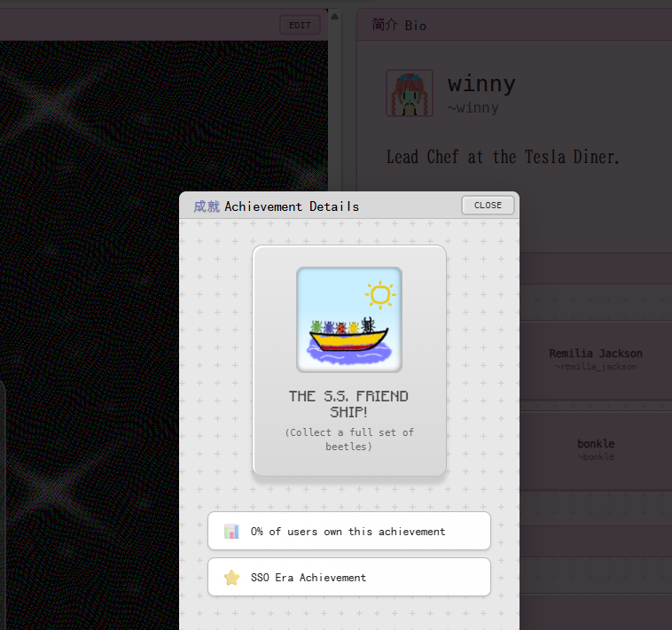Click 'THE S.S. FRIEND SHIP!' title text
This screenshot has height=630, width=672.
pyautogui.click(x=348, y=404)
